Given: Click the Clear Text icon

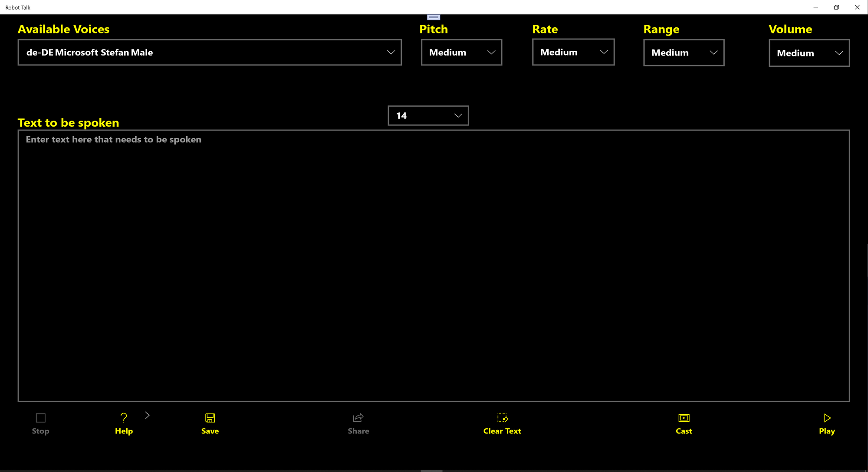Looking at the screenshot, I should pyautogui.click(x=502, y=418).
